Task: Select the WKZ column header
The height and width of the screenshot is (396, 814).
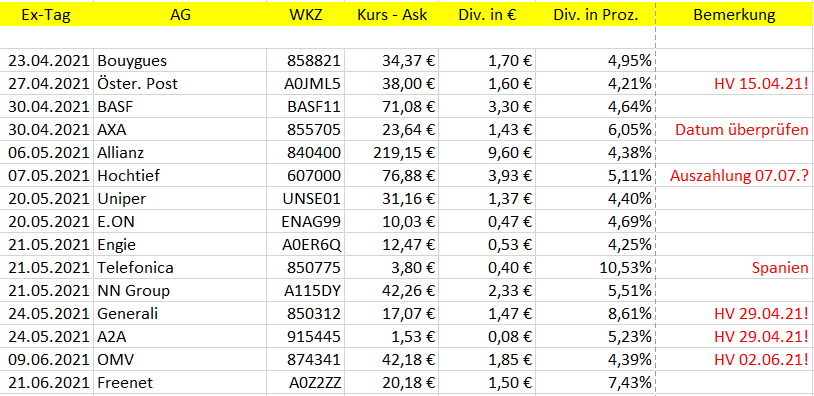Action: point(306,14)
